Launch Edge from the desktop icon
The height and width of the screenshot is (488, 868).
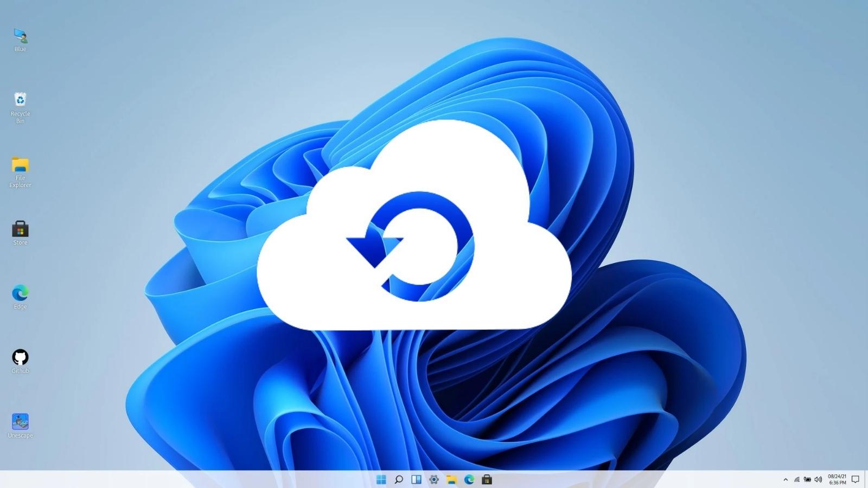click(20, 297)
